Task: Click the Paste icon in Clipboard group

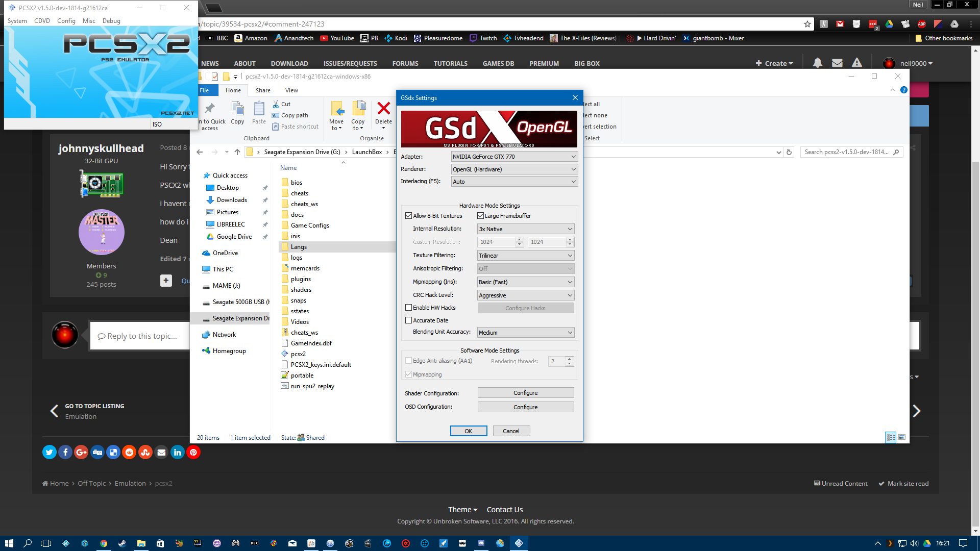Action: coord(259,109)
